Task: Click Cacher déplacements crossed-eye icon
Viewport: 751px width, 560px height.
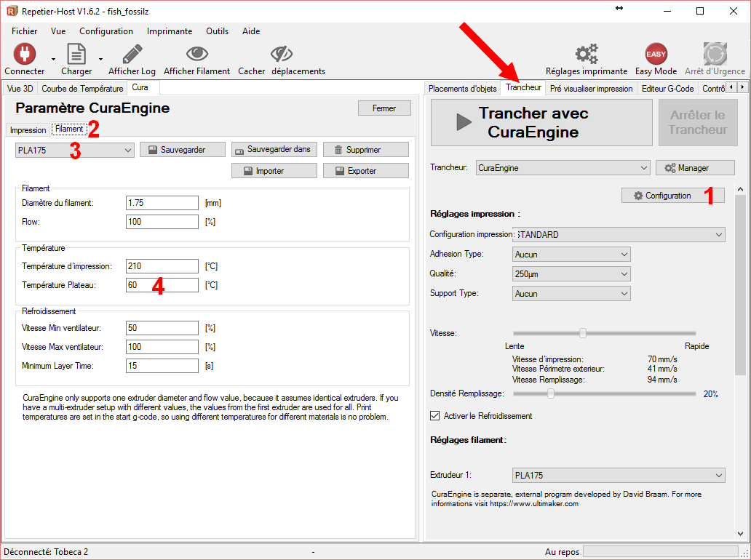Action: tap(281, 54)
